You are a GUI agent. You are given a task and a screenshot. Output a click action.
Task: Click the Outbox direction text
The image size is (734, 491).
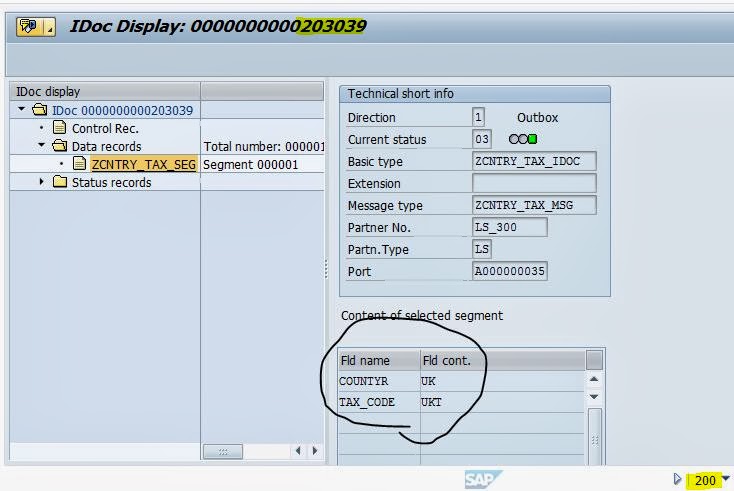click(537, 117)
